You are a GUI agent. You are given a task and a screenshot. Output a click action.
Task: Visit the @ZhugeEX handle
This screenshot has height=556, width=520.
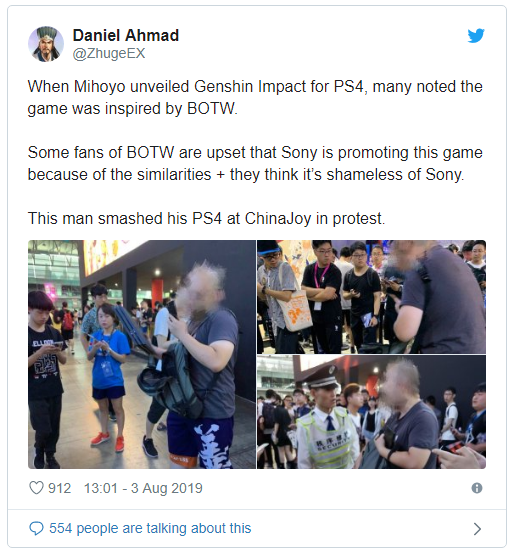pyautogui.click(x=109, y=54)
